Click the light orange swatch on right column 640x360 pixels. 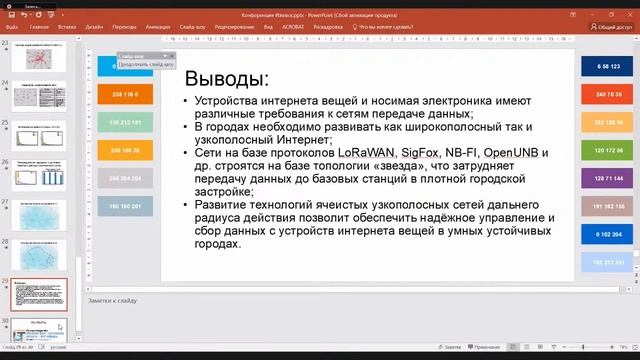[x=607, y=122]
